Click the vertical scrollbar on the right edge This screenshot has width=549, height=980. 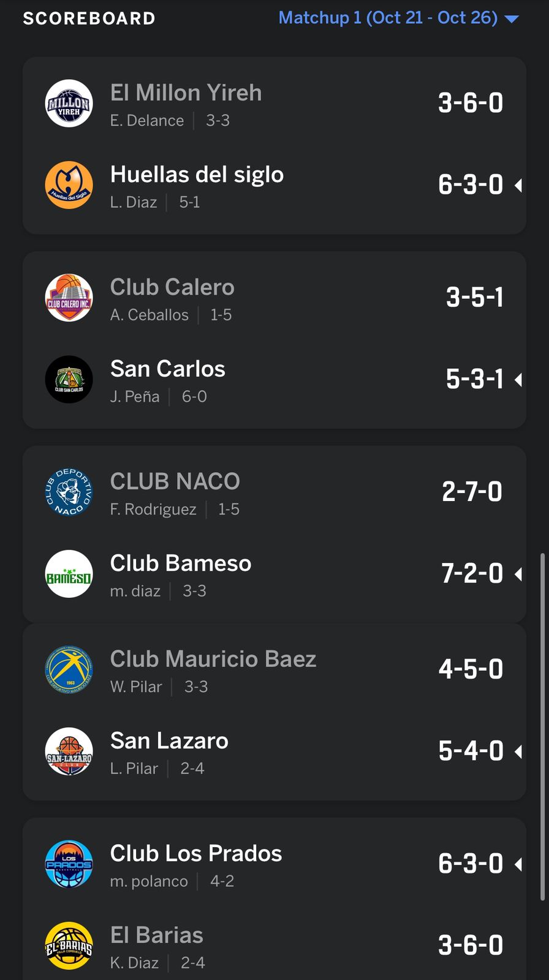542,726
